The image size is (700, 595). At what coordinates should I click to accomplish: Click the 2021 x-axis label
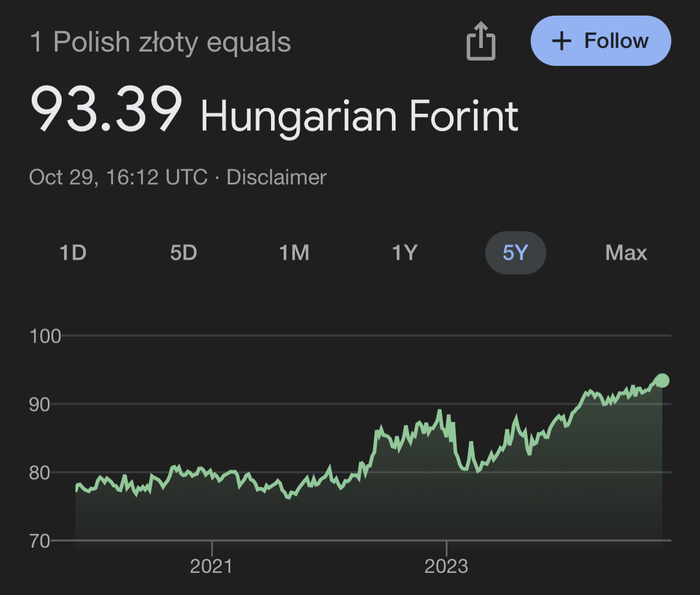(211, 566)
